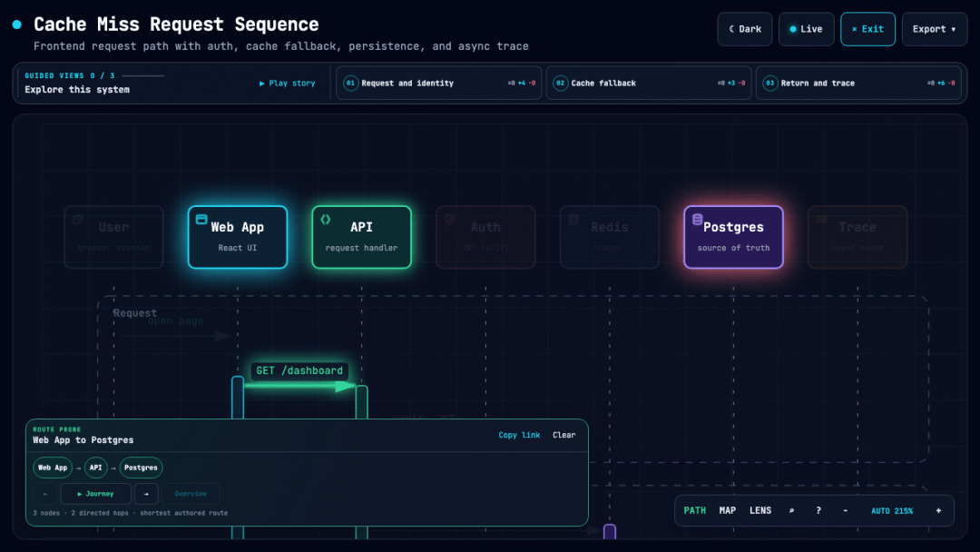980x552 pixels.
Task: Select the faded Auth node card
Action: click(485, 237)
